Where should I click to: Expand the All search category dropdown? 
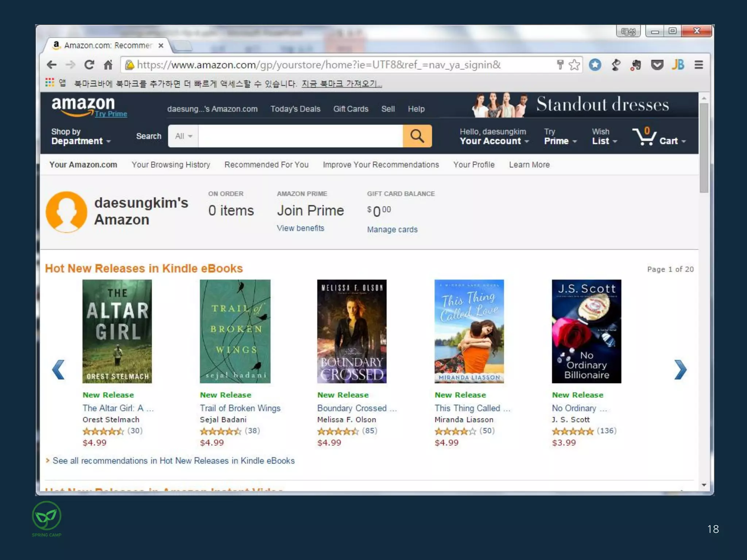[183, 136]
